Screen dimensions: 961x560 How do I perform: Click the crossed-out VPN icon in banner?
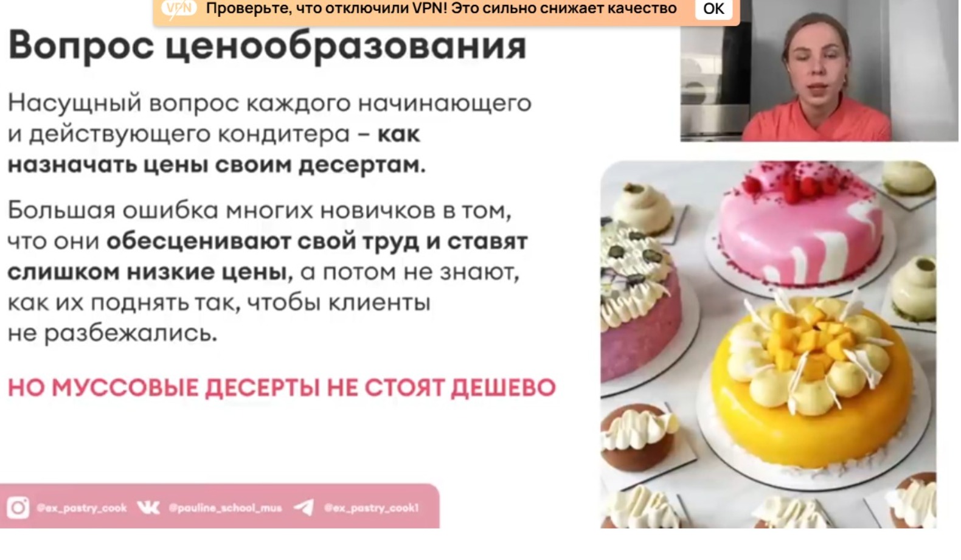tap(178, 9)
